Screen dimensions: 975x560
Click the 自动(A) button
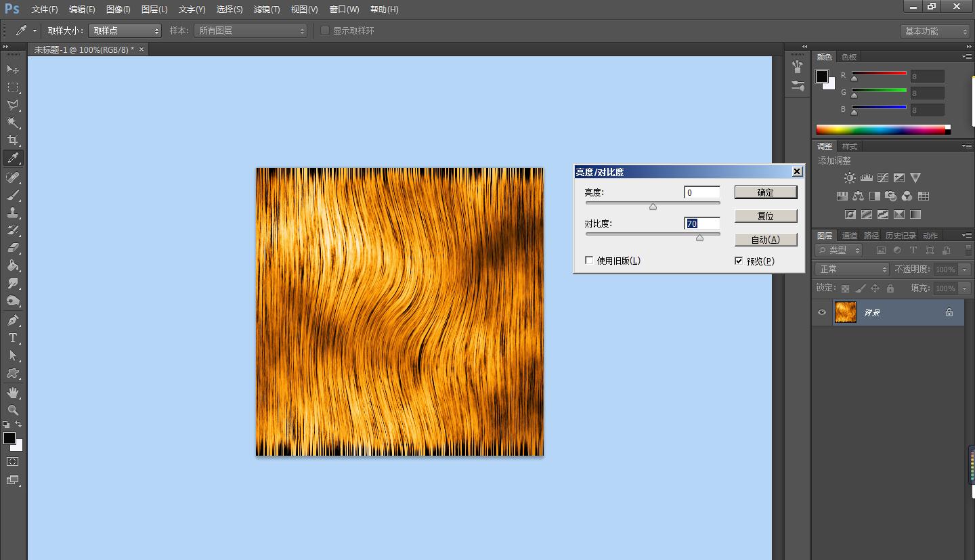pyautogui.click(x=765, y=240)
